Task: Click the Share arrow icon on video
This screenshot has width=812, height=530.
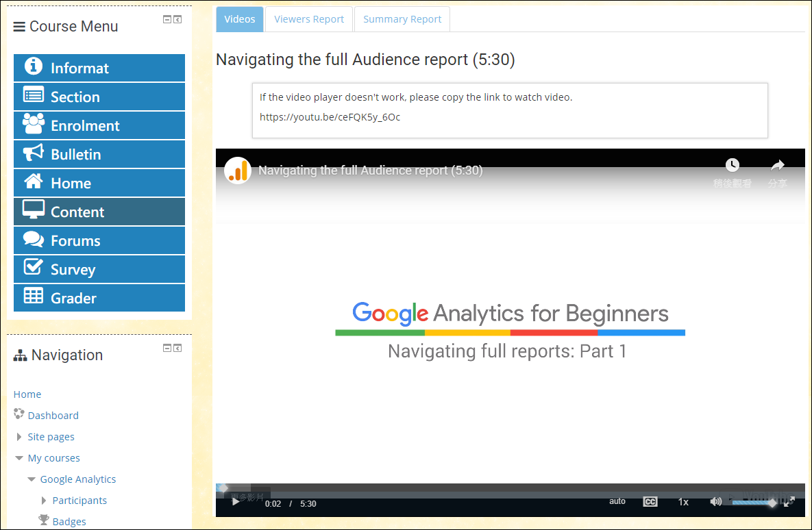Action: (777, 165)
